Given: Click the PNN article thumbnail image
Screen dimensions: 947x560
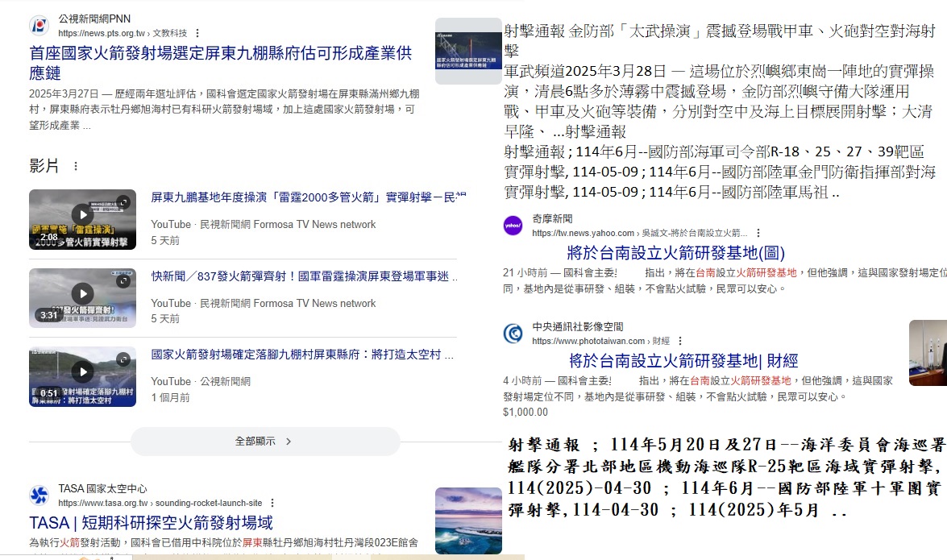Looking at the screenshot, I should click(469, 52).
